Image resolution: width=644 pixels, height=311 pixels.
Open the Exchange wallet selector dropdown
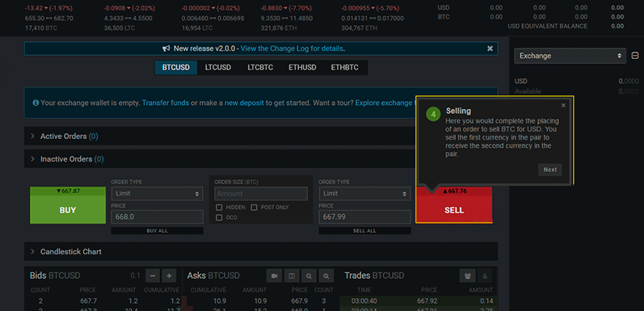570,56
